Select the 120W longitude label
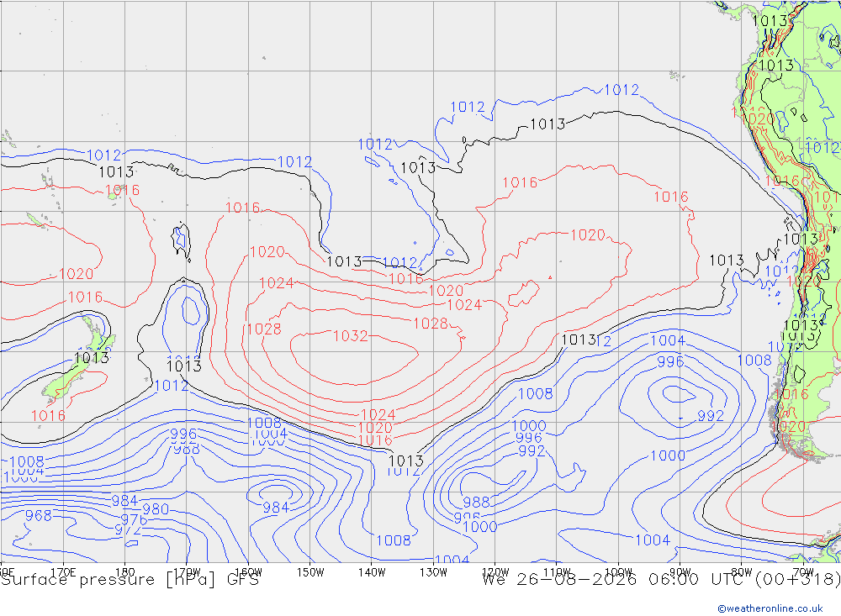Image resolution: width=841 pixels, height=616 pixels. pos(495,571)
